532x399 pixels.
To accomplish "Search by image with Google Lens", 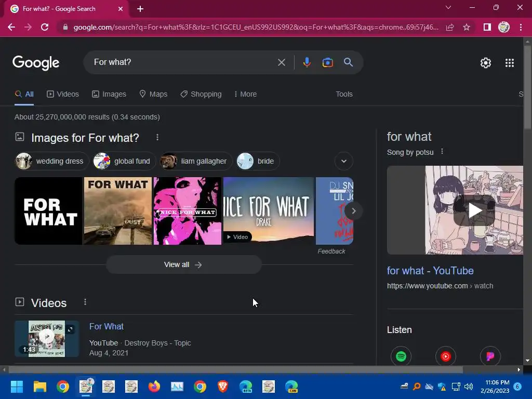I will pos(327,62).
